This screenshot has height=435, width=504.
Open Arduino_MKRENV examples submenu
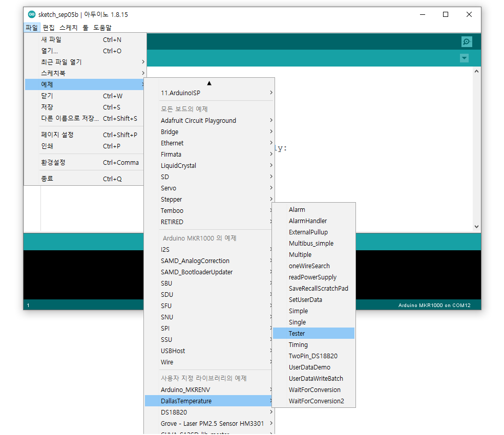(208, 389)
